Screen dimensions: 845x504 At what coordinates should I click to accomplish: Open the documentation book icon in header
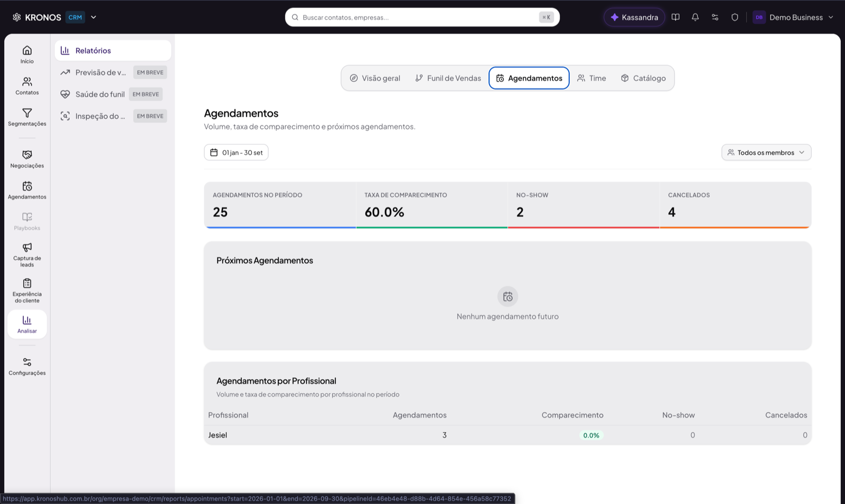[x=675, y=17]
